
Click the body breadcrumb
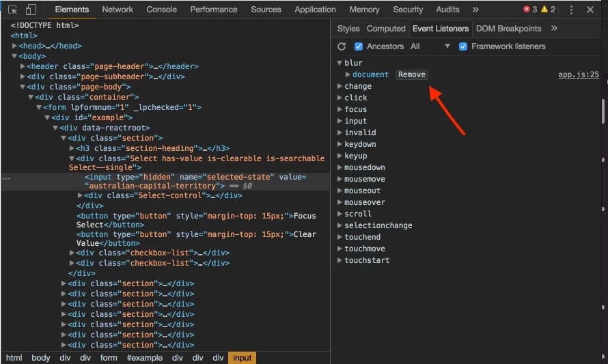point(41,358)
